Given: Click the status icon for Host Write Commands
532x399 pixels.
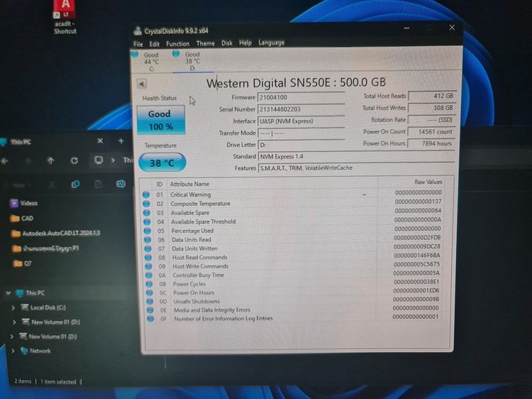Looking at the screenshot, I should [149, 266].
